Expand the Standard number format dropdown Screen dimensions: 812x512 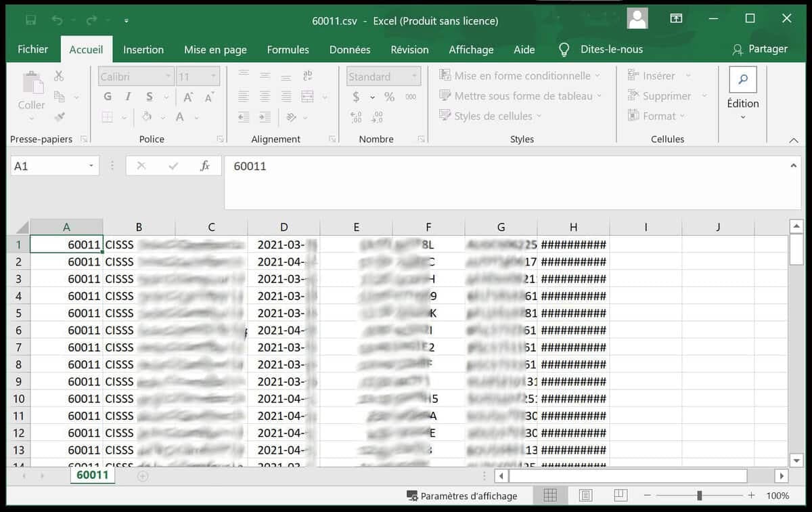click(414, 77)
